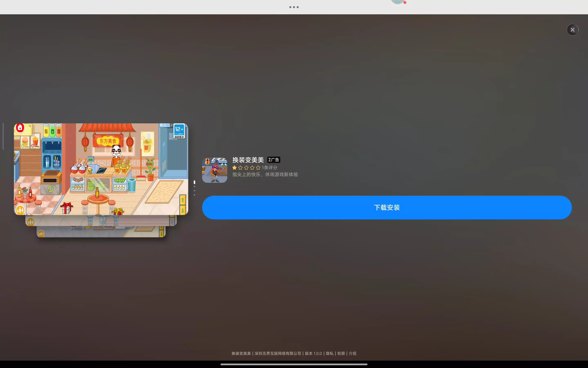This screenshot has width=588, height=368.
Task: Tap the 下载安装 download button
Action: click(x=387, y=207)
